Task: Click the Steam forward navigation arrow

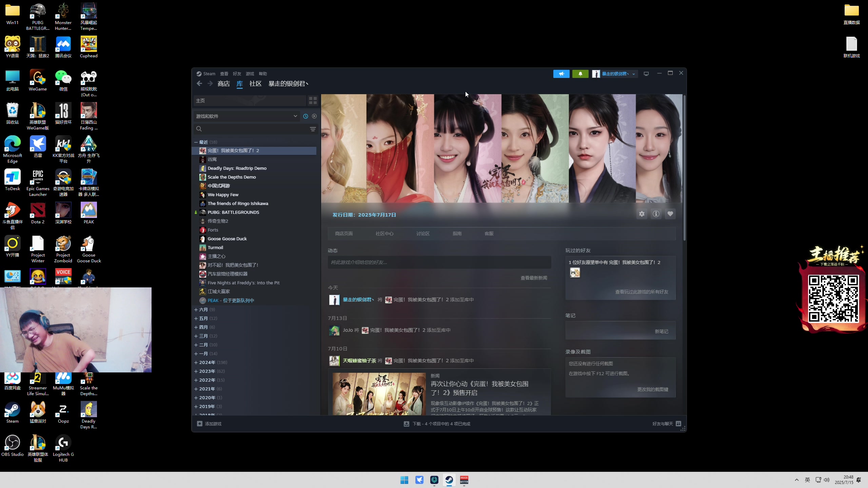Action: tap(210, 83)
